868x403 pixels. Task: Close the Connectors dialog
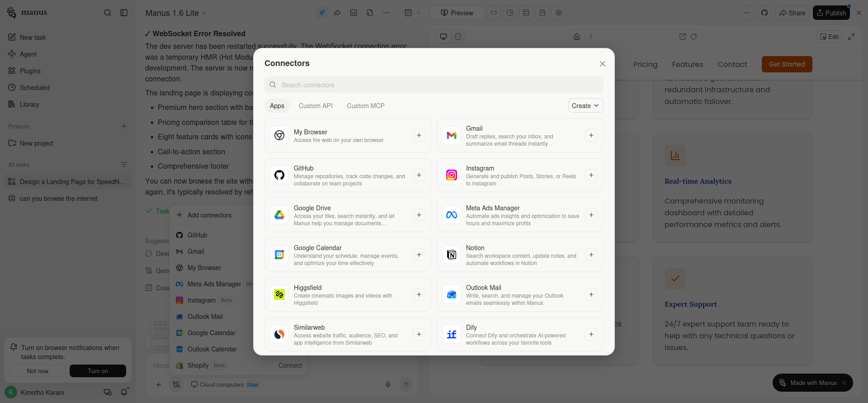pos(602,64)
